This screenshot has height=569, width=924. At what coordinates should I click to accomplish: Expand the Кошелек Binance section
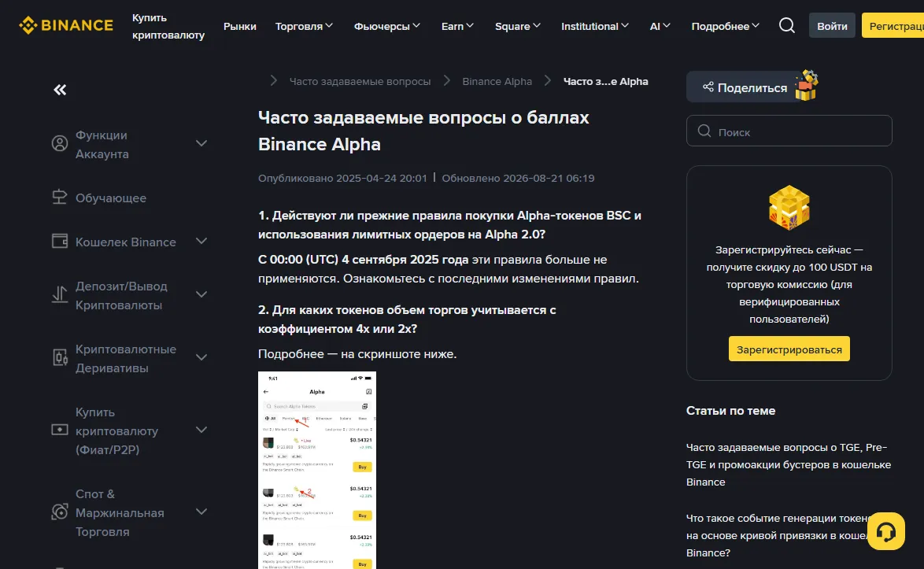coord(201,241)
